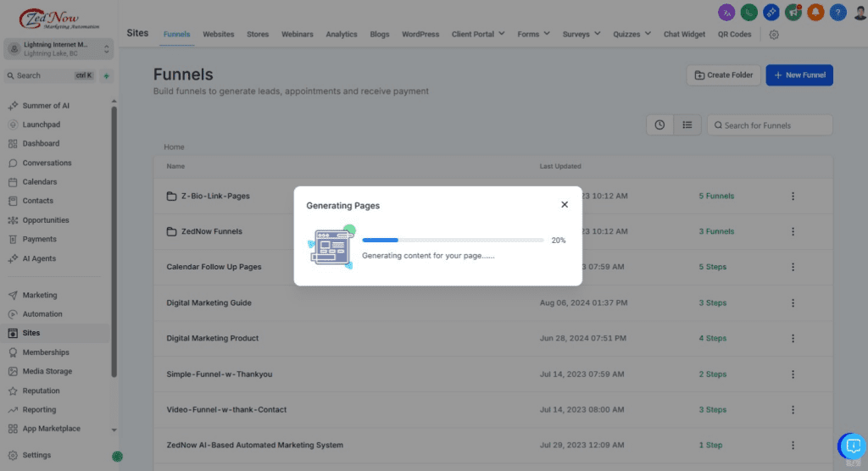Click the green phone dialer icon
Image resolution: width=868 pixels, height=471 pixels.
tap(749, 12)
